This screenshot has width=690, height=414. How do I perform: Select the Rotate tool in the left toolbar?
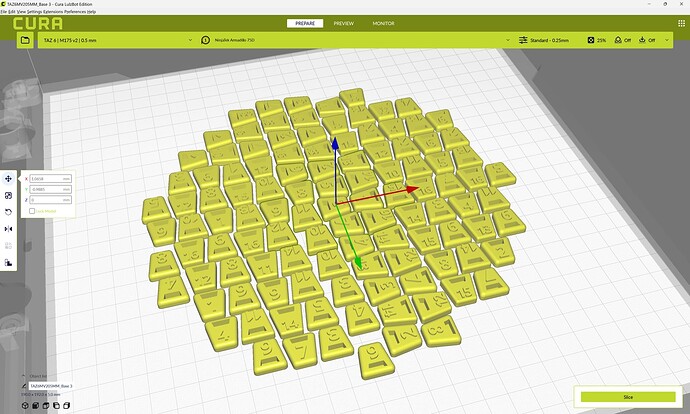click(8, 212)
